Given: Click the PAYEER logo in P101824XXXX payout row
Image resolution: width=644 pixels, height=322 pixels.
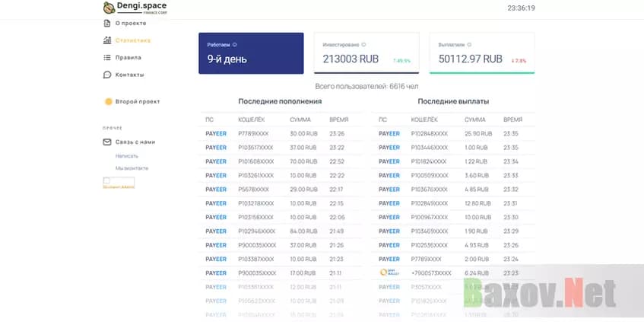Looking at the screenshot, I should 389,161.
